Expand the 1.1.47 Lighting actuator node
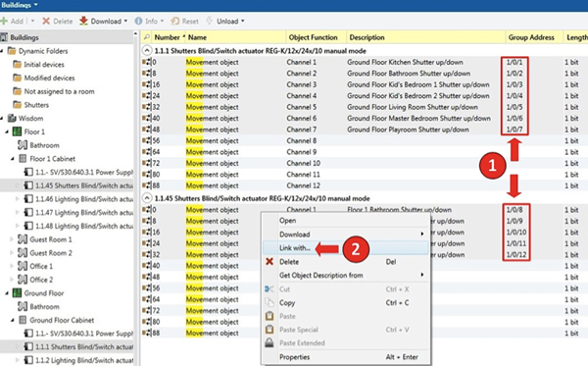588x366 pixels. click(18, 213)
